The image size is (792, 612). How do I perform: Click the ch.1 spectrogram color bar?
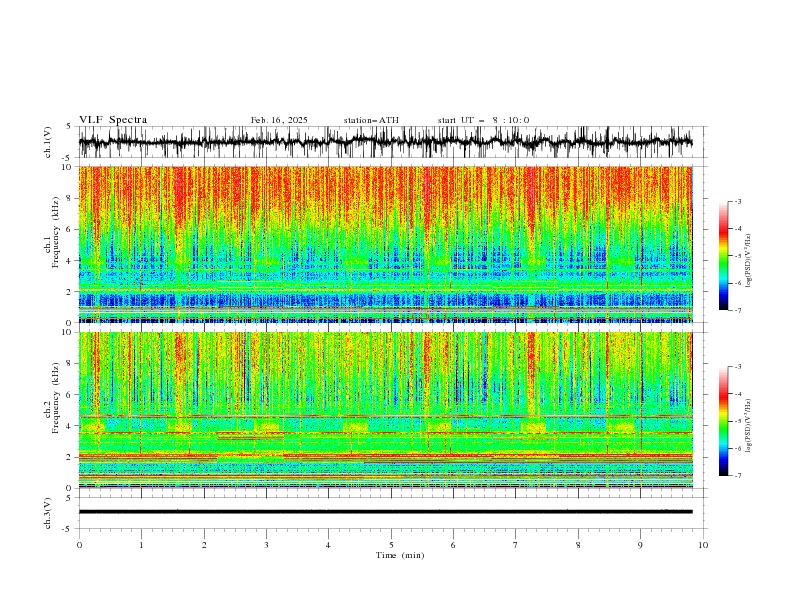click(x=723, y=256)
